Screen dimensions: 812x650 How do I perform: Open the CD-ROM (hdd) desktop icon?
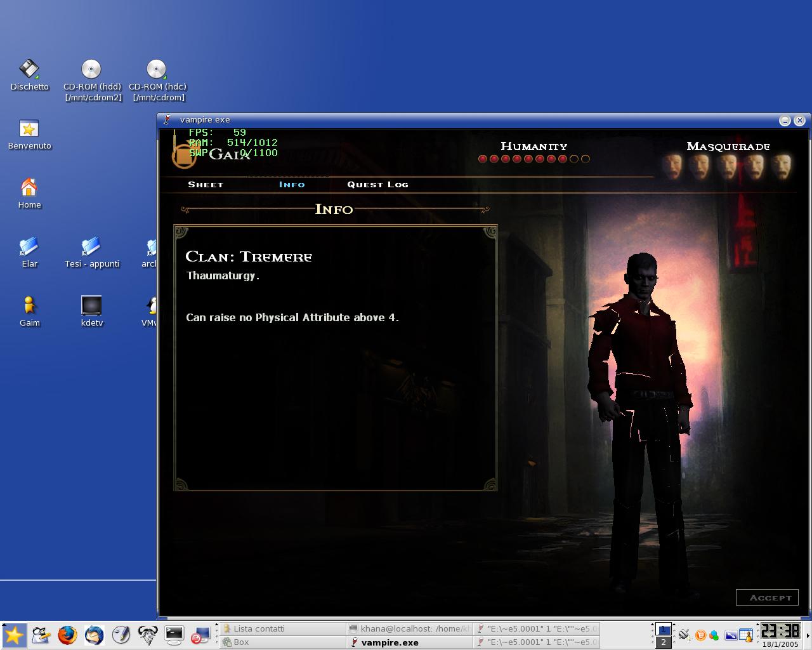coord(92,80)
